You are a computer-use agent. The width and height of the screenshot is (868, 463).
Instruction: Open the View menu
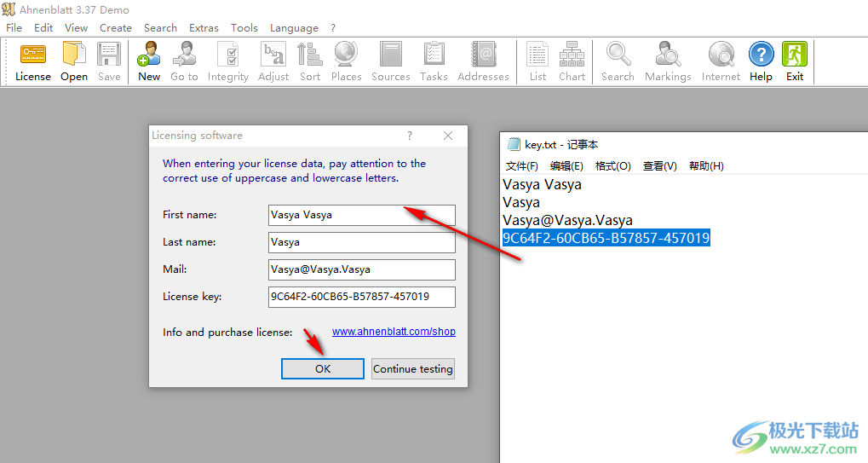tap(76, 27)
